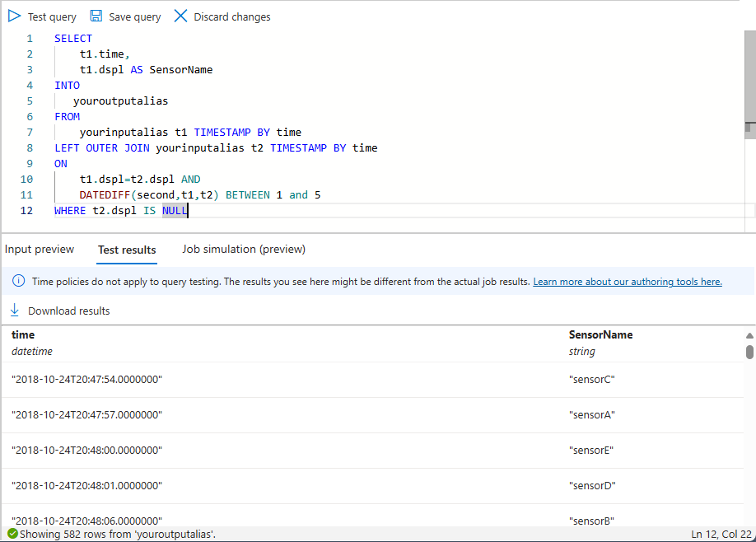Click the info circle icon in banner
Screen dimensions: 756x542
(x=18, y=281)
